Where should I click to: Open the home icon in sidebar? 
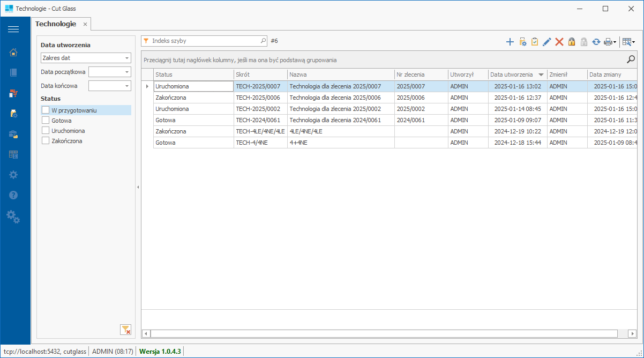pos(13,52)
